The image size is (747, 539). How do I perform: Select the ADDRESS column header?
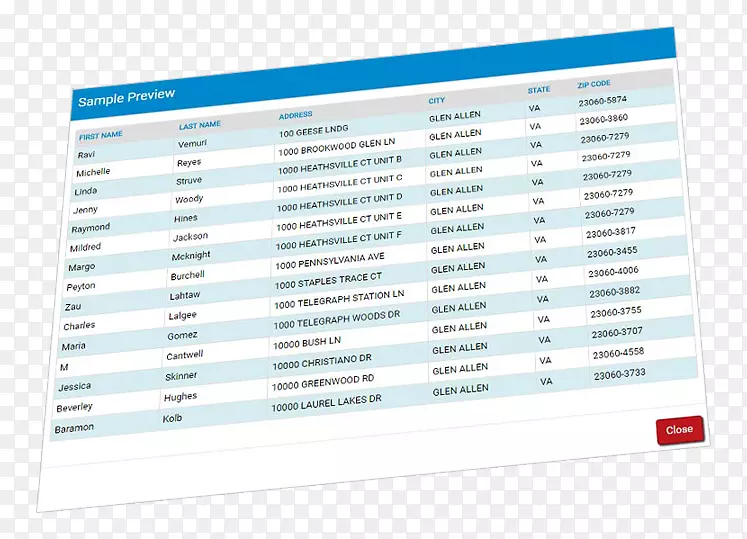[296, 116]
